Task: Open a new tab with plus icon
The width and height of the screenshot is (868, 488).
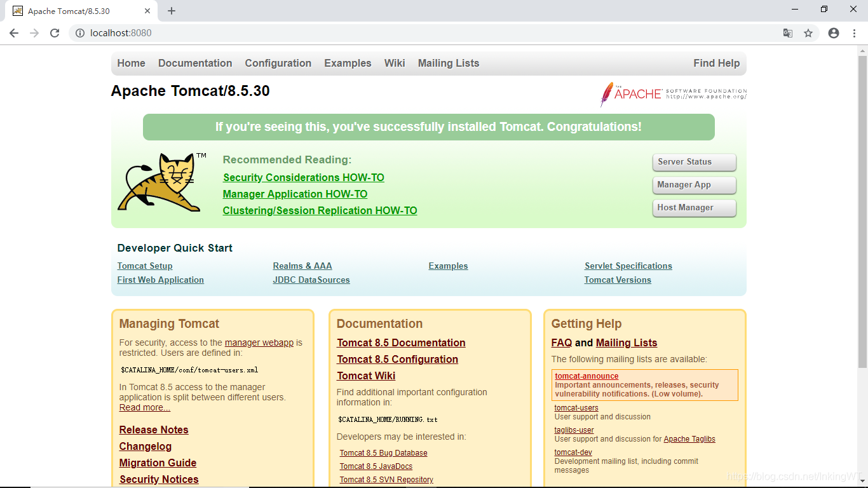Action: (x=172, y=11)
